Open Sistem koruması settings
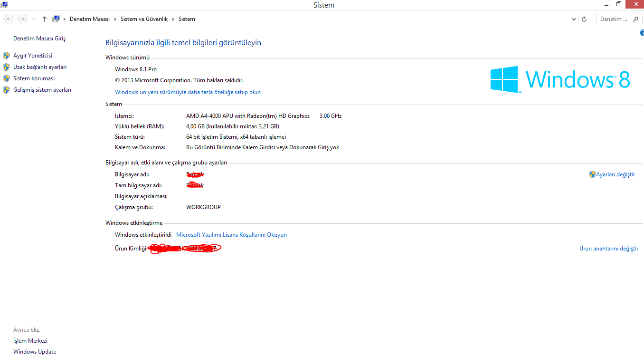Viewport: 644px width, 356px height. [34, 78]
